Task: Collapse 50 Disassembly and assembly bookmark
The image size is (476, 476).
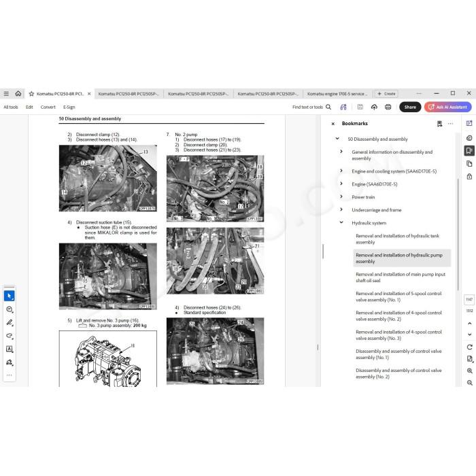Action: (x=337, y=139)
